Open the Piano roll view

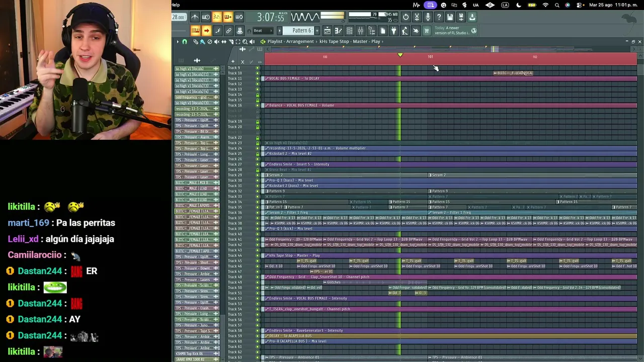(338, 31)
